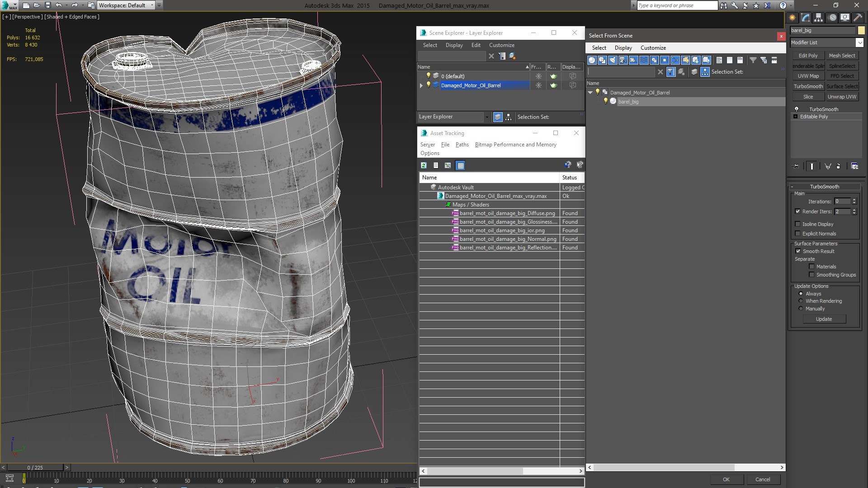Image resolution: width=868 pixels, height=488 pixels.
Task: Click the Unwrap UVW modifier button
Action: tap(842, 97)
